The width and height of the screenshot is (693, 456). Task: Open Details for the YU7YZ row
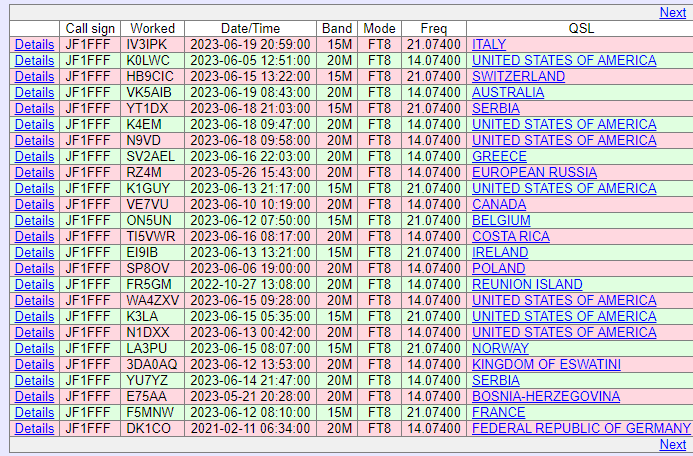coord(34,380)
